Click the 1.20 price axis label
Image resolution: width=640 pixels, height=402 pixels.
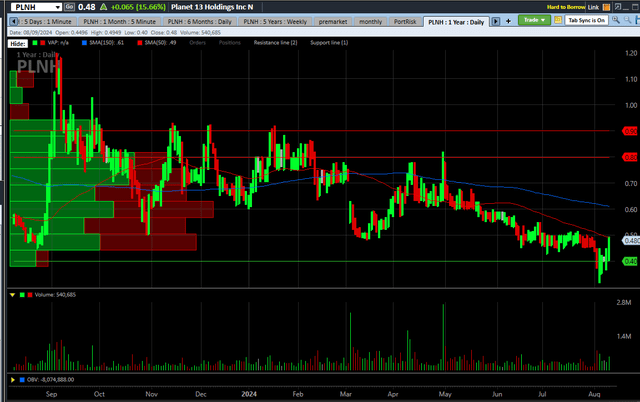click(631, 53)
